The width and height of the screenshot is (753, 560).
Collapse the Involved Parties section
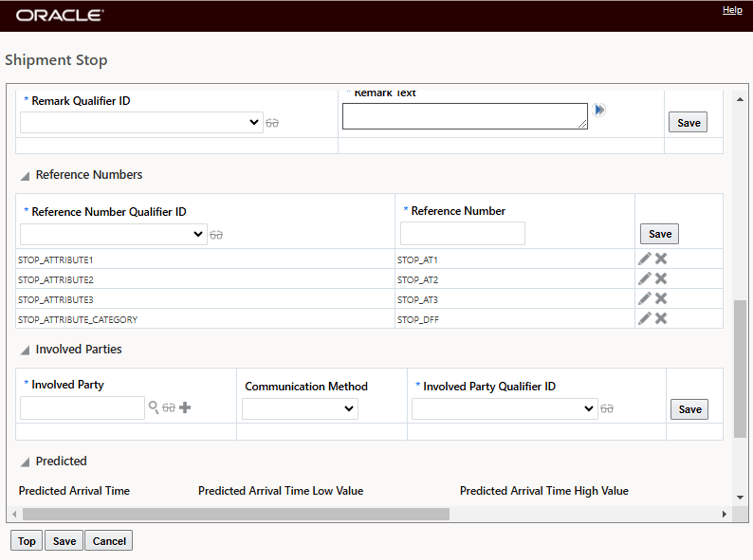coord(25,351)
